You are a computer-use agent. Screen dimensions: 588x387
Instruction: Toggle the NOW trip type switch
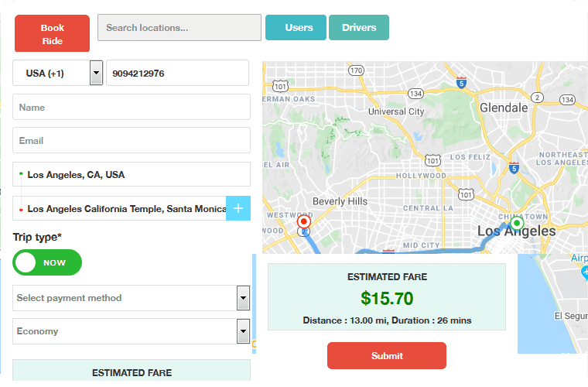point(47,262)
